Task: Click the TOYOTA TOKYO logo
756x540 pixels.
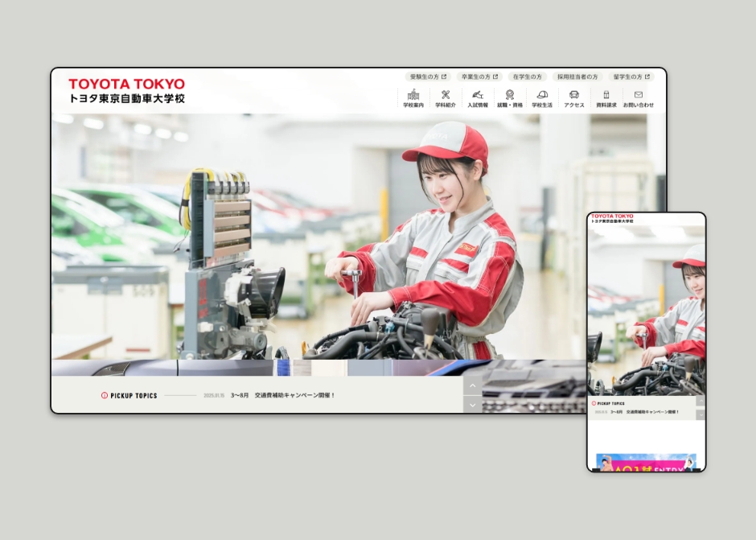Action: point(127,90)
